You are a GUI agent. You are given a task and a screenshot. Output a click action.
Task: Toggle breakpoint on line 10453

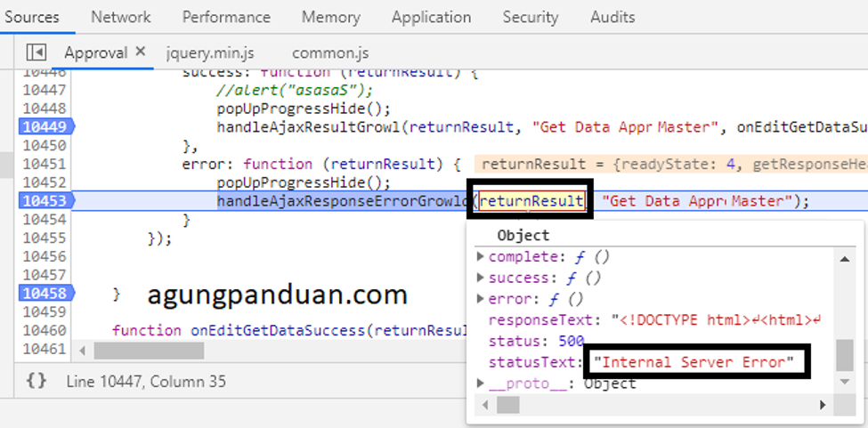tap(46, 201)
